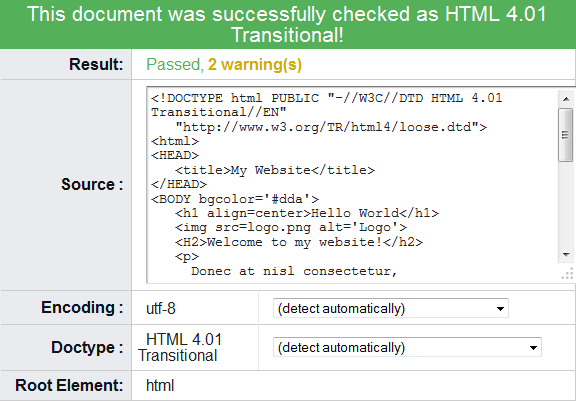576x401 pixels.
Task: Click the 'html' root element value
Action: (x=160, y=385)
